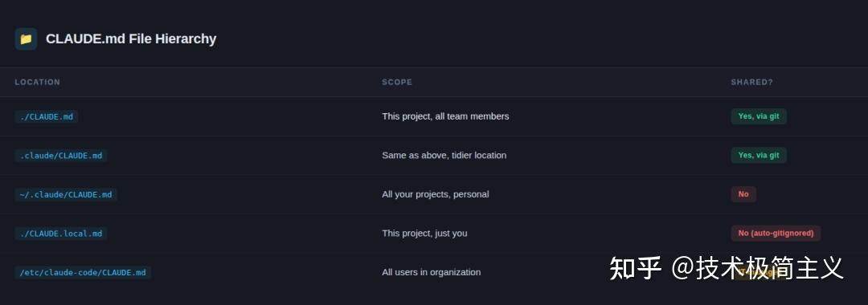Click the 'No (auto-gitignored)' badge
This screenshot has height=305, width=868.
coord(776,234)
